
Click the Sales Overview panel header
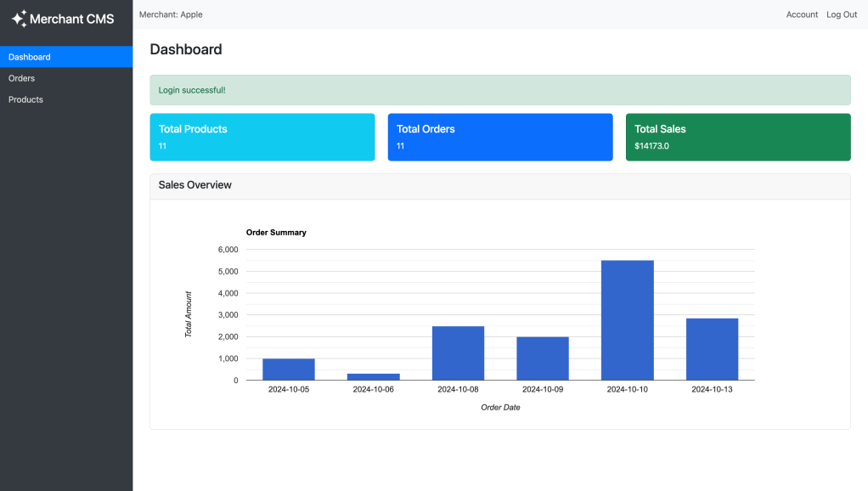[x=500, y=185]
